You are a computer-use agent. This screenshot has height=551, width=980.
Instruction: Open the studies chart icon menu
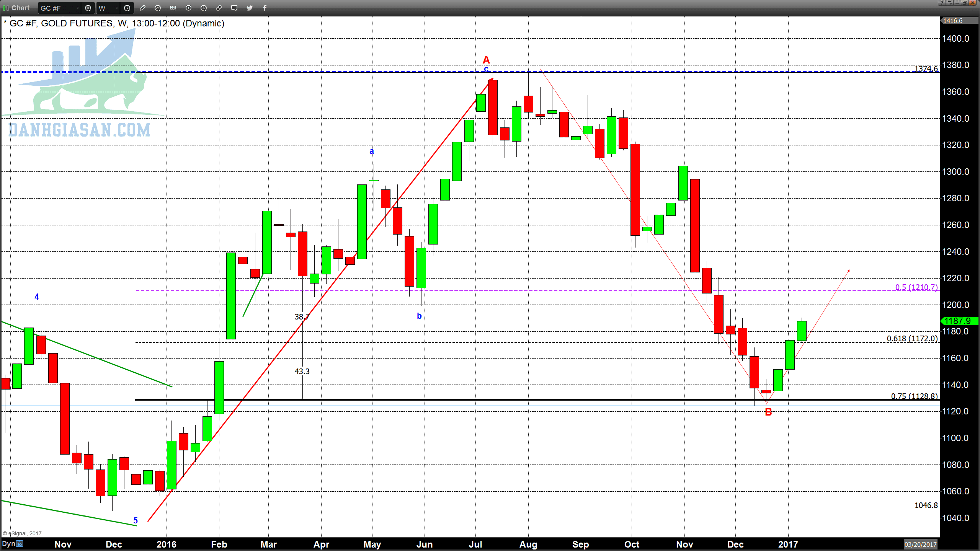coord(158,8)
